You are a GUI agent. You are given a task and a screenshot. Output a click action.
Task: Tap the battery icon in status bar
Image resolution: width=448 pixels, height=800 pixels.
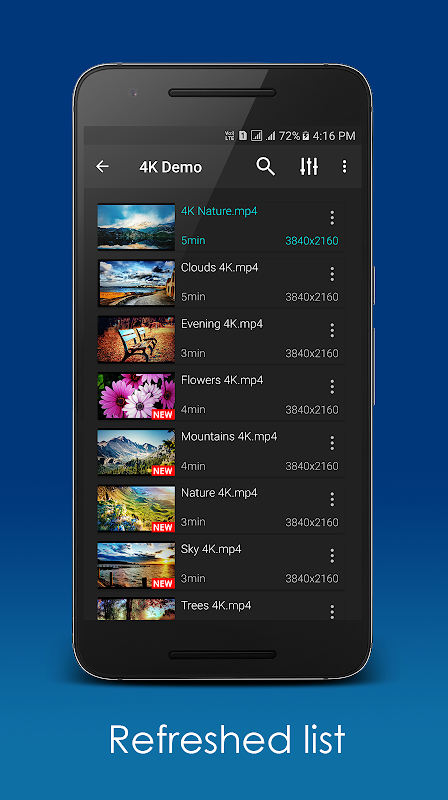[x=306, y=136]
